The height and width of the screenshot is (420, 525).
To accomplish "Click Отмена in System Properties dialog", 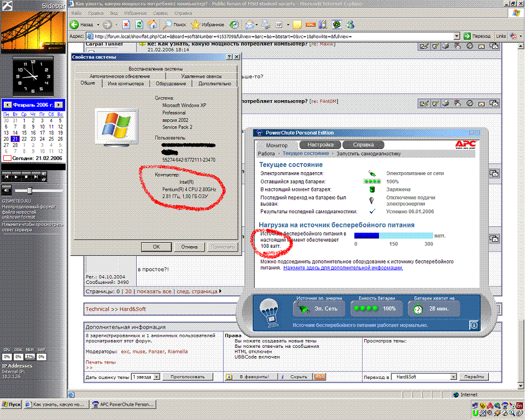I will coord(189,247).
